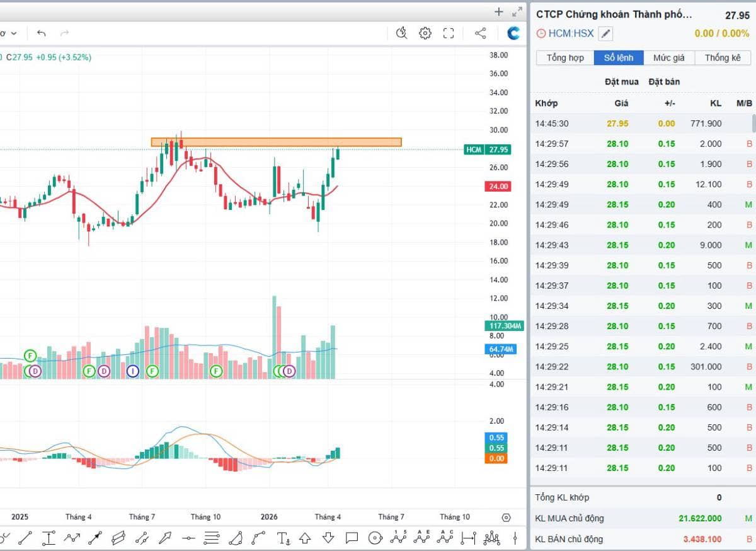Viewport: 756px width, 551px height.
Task: Select the Mức giá tab
Action: pos(669,58)
